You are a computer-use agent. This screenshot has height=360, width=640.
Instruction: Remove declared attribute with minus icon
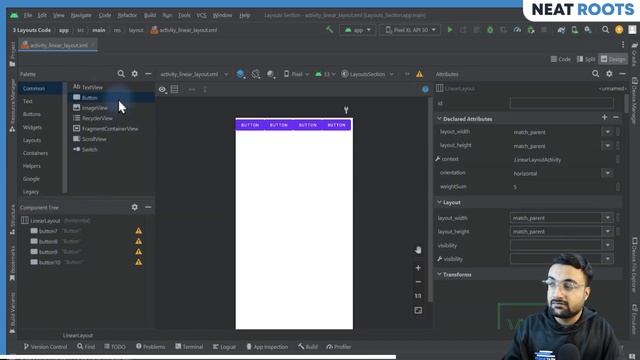[x=616, y=118]
